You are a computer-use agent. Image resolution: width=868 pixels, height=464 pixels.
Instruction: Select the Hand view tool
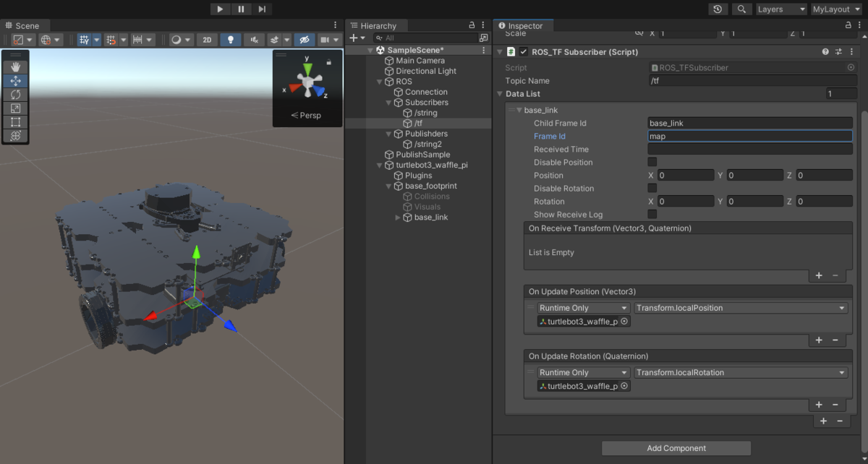coord(15,67)
